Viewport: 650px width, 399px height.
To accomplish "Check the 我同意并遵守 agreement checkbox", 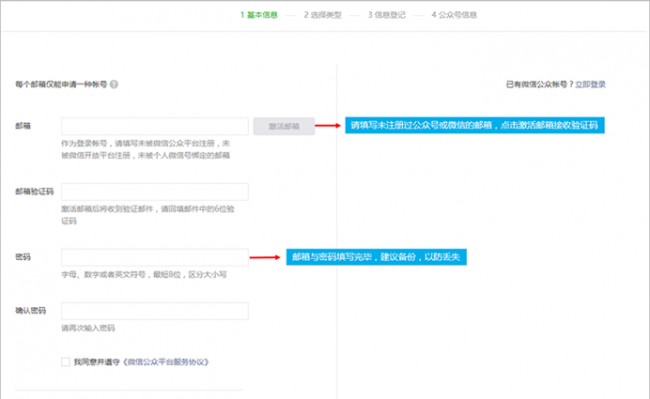I will (65, 362).
